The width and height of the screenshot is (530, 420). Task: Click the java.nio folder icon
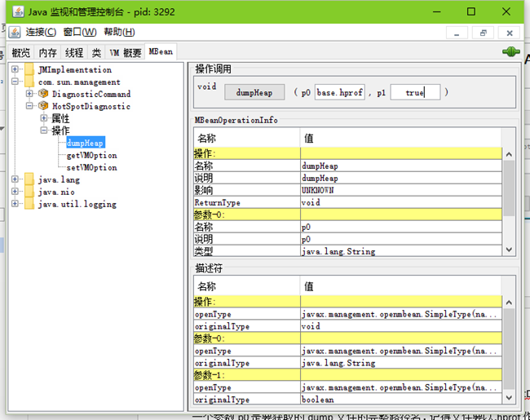pos(29,192)
